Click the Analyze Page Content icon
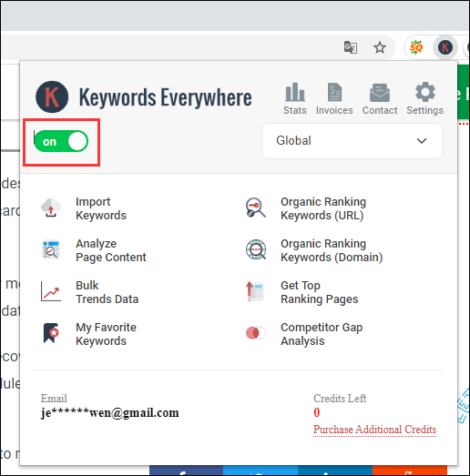 [x=51, y=249]
